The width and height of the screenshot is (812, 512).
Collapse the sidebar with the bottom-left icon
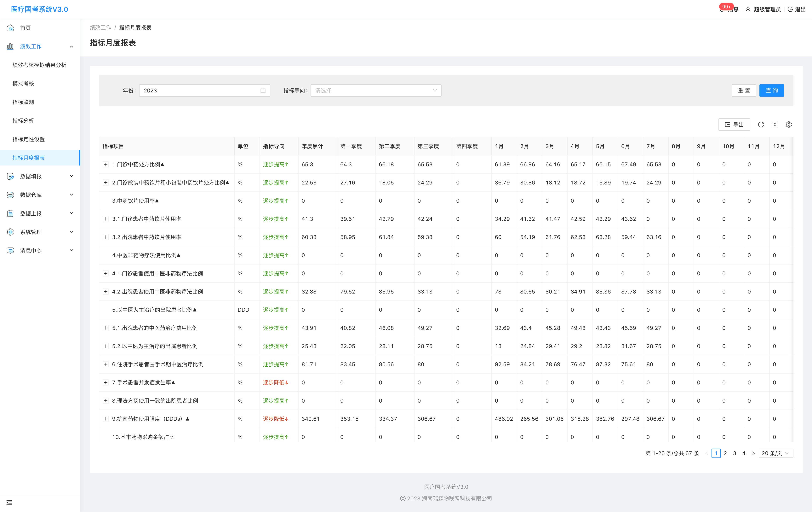click(9, 503)
